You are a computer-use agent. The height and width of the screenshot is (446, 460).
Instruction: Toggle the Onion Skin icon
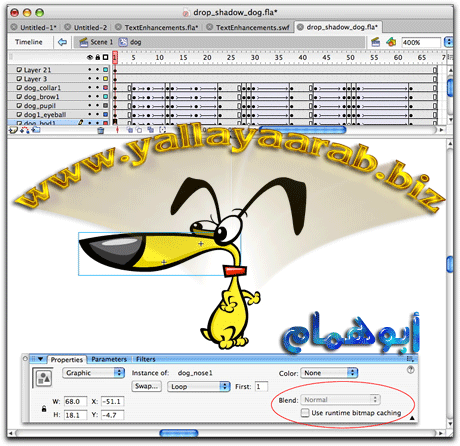coord(129,130)
